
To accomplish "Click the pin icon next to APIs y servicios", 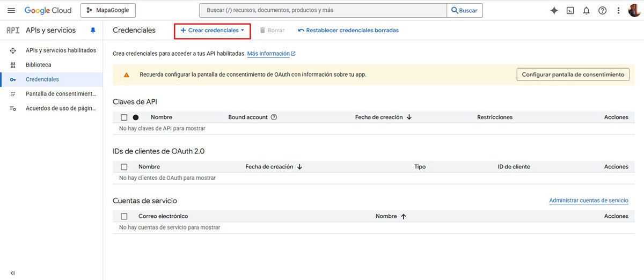I will pyautogui.click(x=93, y=31).
